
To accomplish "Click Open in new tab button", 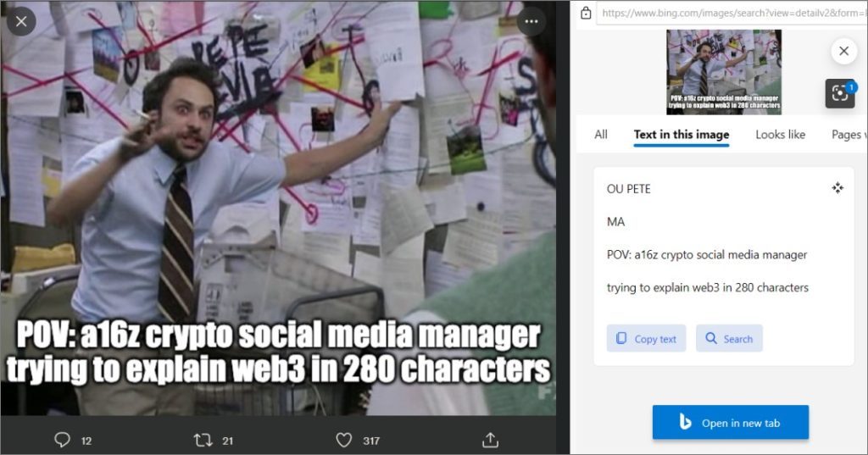I will (x=730, y=422).
